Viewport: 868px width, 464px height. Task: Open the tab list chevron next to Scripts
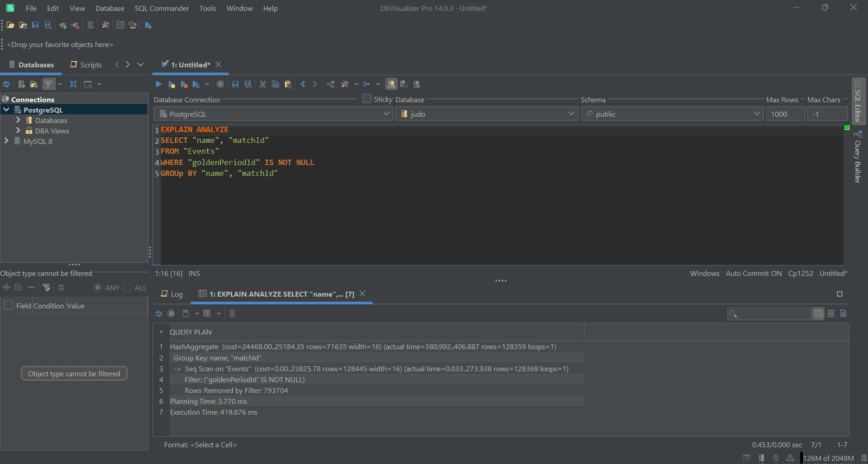pyautogui.click(x=141, y=65)
